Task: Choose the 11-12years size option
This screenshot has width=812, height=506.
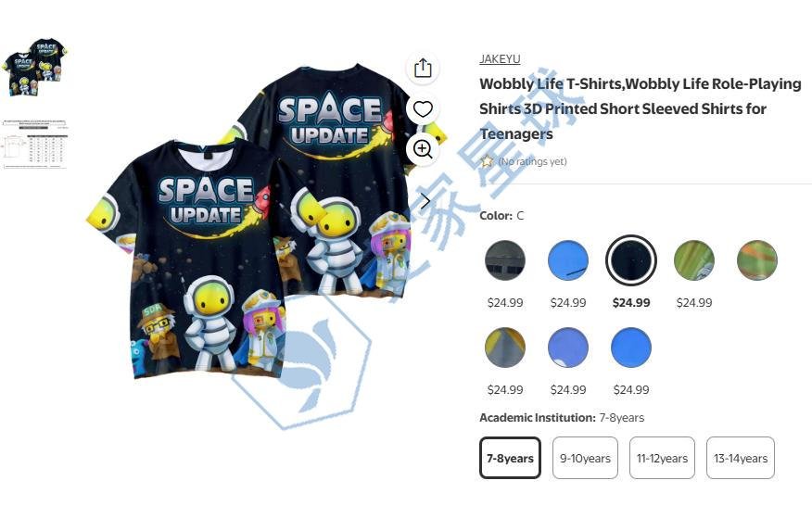Action: tap(662, 458)
